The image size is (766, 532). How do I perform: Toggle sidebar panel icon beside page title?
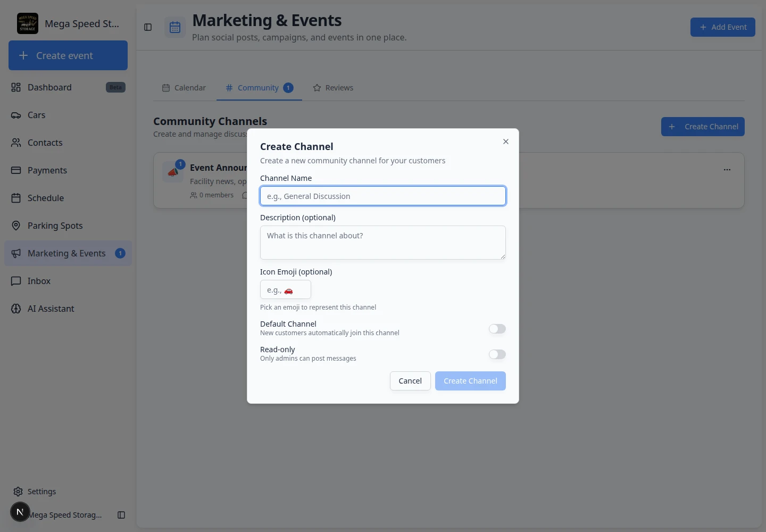148,27
